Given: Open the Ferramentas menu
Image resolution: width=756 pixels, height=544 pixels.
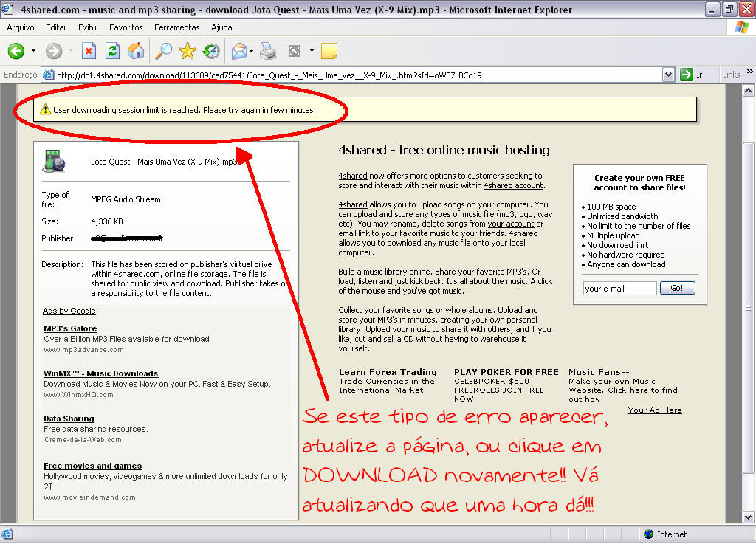Looking at the screenshot, I should tap(177, 27).
